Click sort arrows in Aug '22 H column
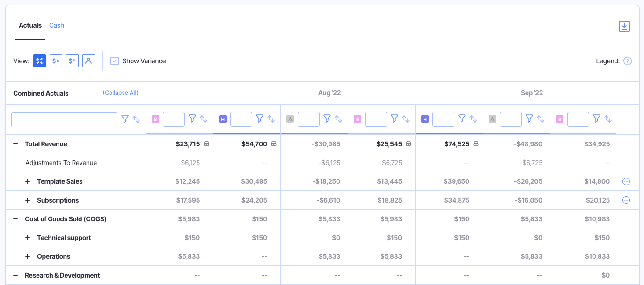Viewport: 644px width, 285px height. point(271,119)
